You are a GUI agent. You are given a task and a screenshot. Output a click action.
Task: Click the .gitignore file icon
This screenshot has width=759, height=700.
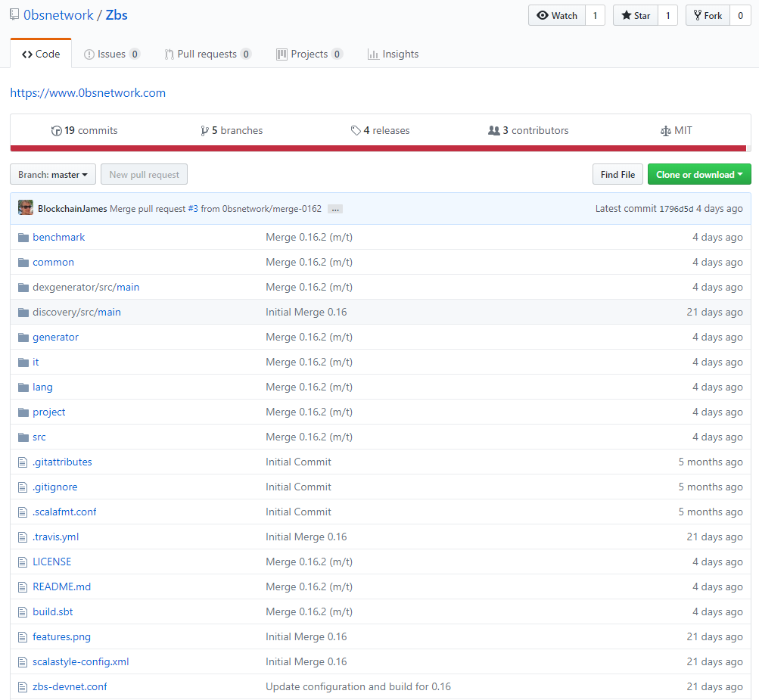[x=23, y=487]
